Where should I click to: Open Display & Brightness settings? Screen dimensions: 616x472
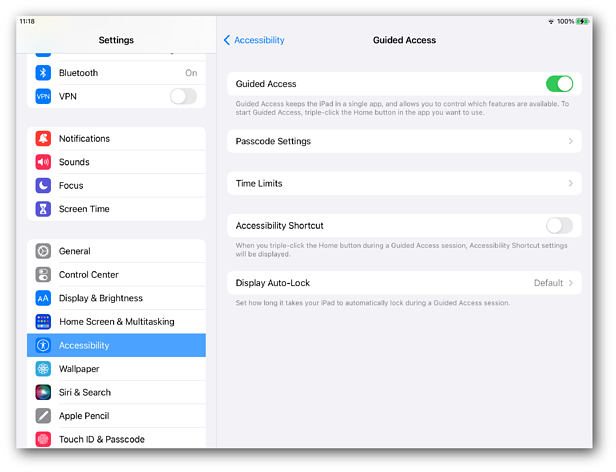[100, 298]
